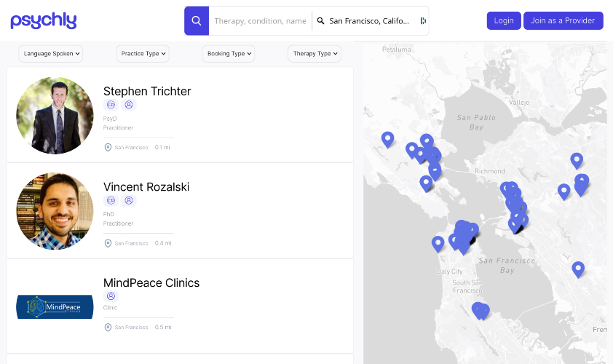Click the 'PhD' credential text
This screenshot has height=364, width=613.
[x=108, y=214]
